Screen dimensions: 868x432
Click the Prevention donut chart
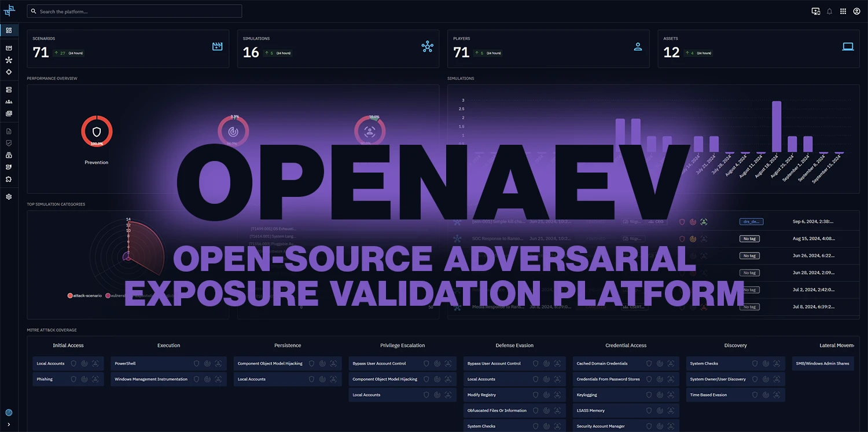coord(97,131)
